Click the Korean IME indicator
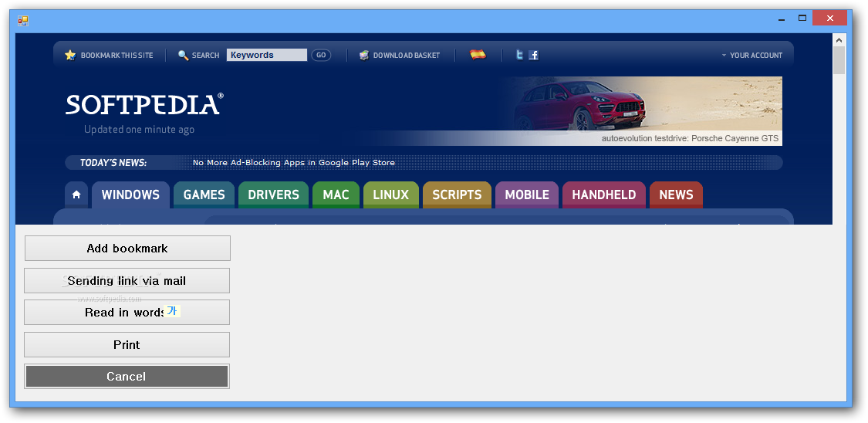This screenshot has width=868, height=423. [172, 311]
